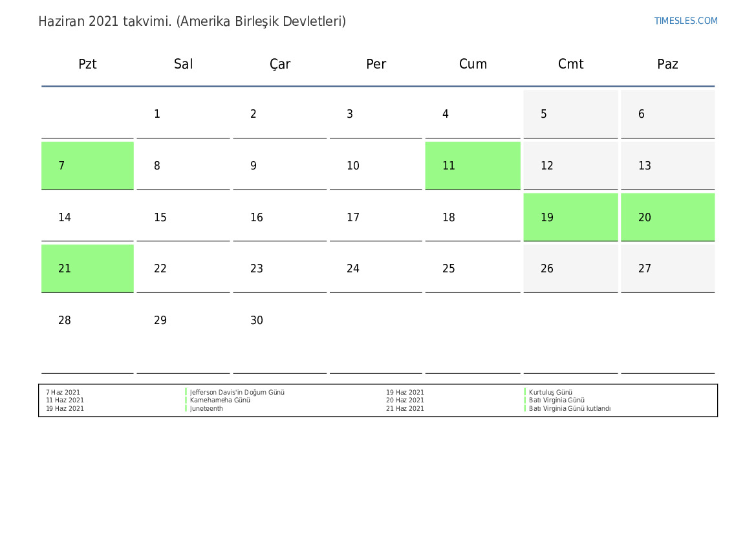Click the green Sunday cell 20
The height and width of the screenshot is (535, 756).
[667, 217]
